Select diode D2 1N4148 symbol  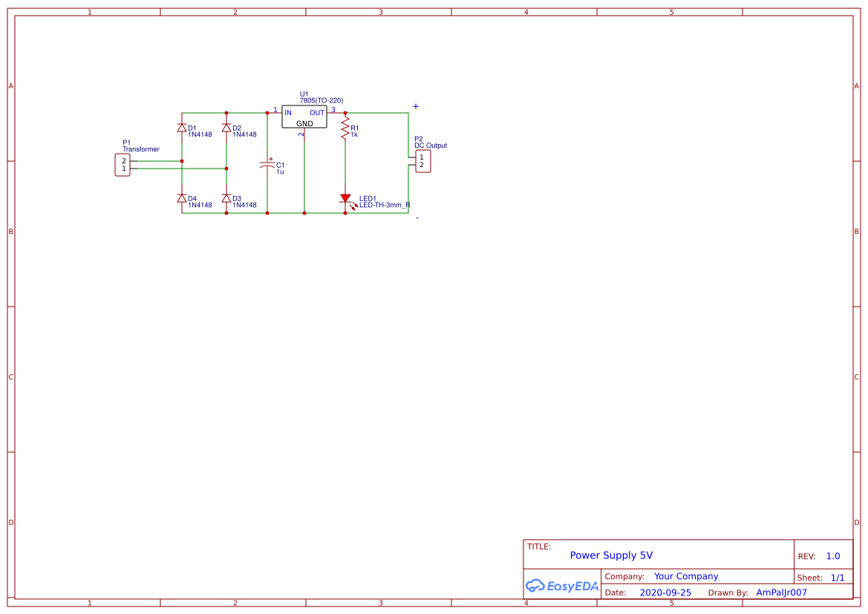point(225,128)
